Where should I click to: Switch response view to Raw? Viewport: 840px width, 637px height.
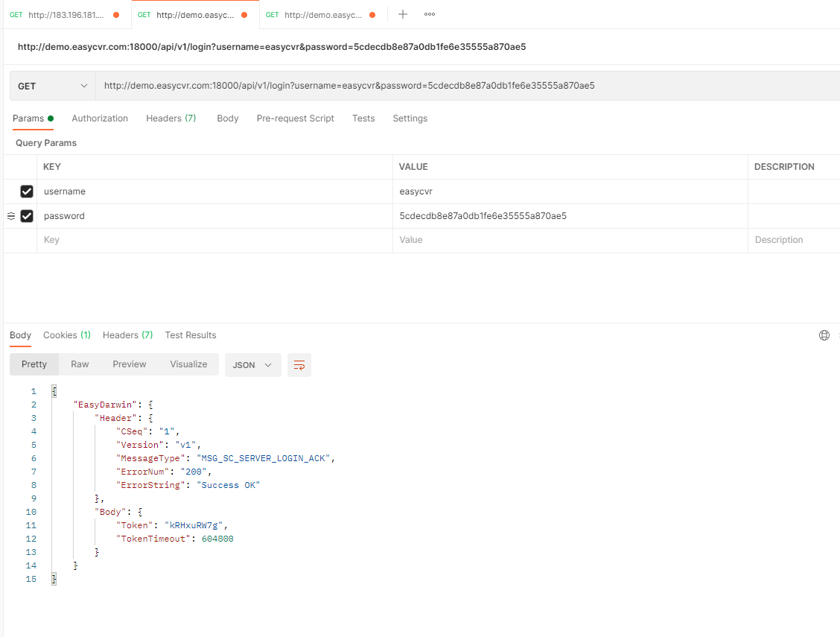(x=80, y=364)
